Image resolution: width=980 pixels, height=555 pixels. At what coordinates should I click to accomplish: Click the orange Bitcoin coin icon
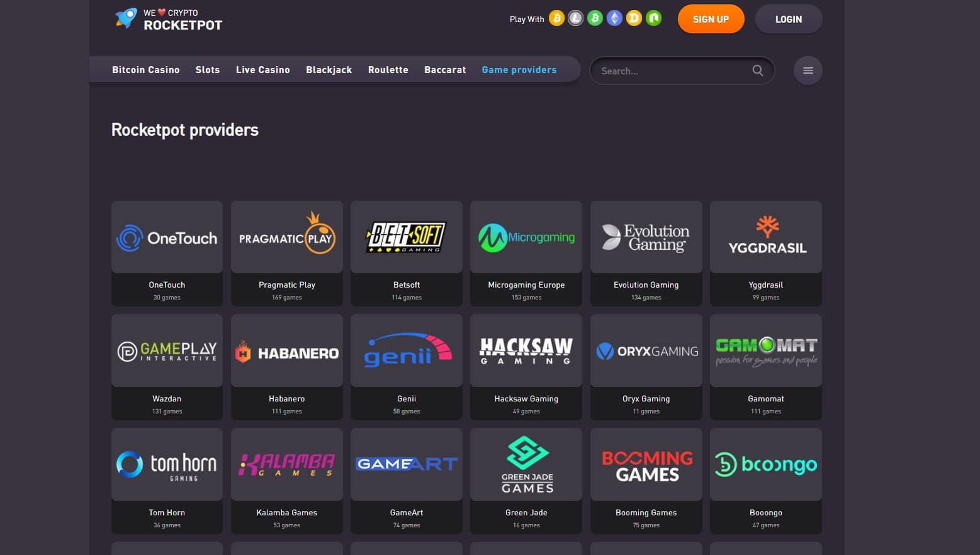point(556,18)
